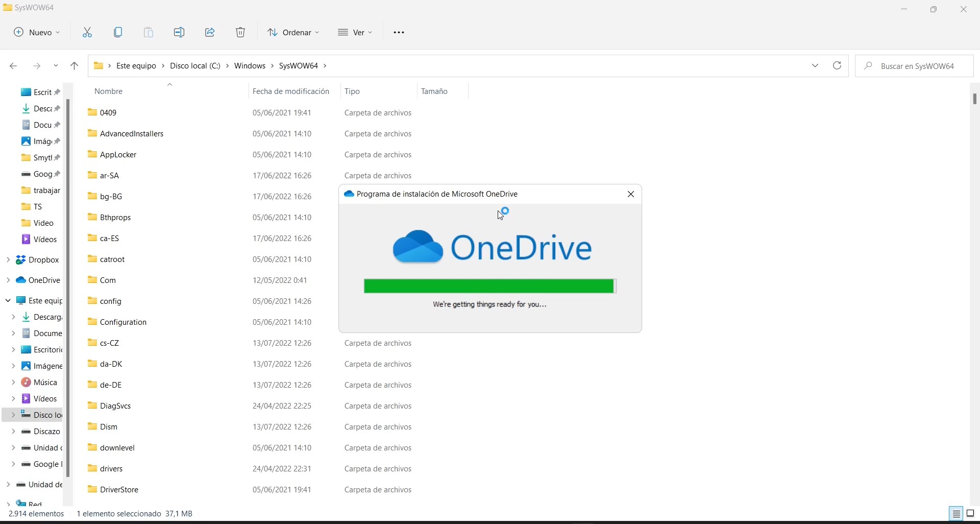
Task: Refresh the current folder view
Action: [837, 66]
